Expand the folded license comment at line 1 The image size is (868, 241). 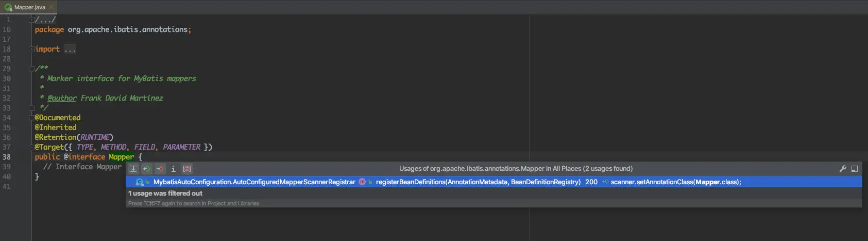[31, 20]
